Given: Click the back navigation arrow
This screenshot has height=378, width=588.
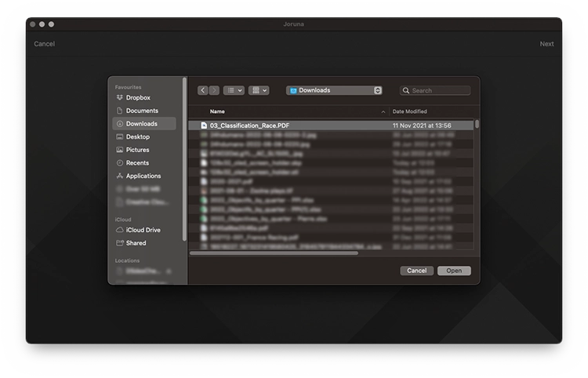Looking at the screenshot, I should [203, 91].
